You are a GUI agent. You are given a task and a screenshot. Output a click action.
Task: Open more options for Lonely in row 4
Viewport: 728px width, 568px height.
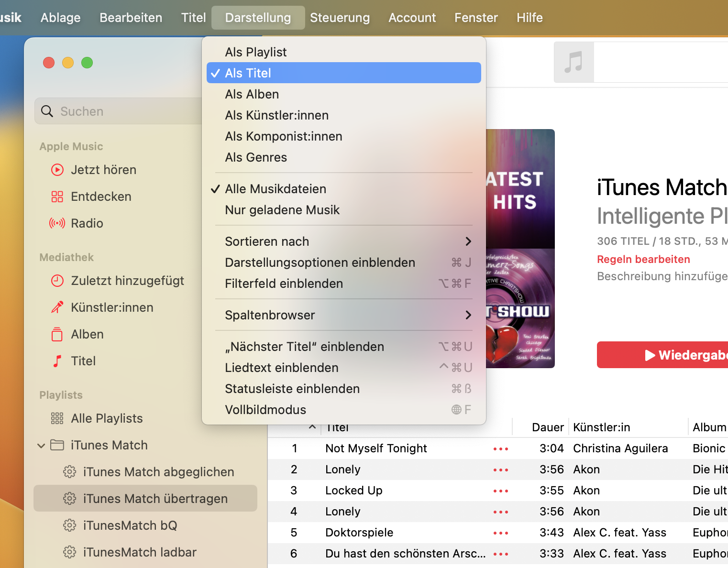(x=501, y=512)
